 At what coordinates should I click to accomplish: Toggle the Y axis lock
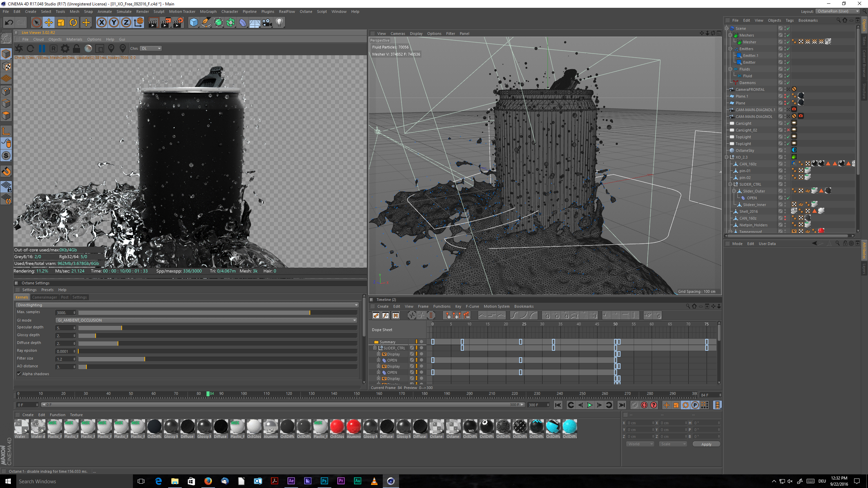(114, 23)
